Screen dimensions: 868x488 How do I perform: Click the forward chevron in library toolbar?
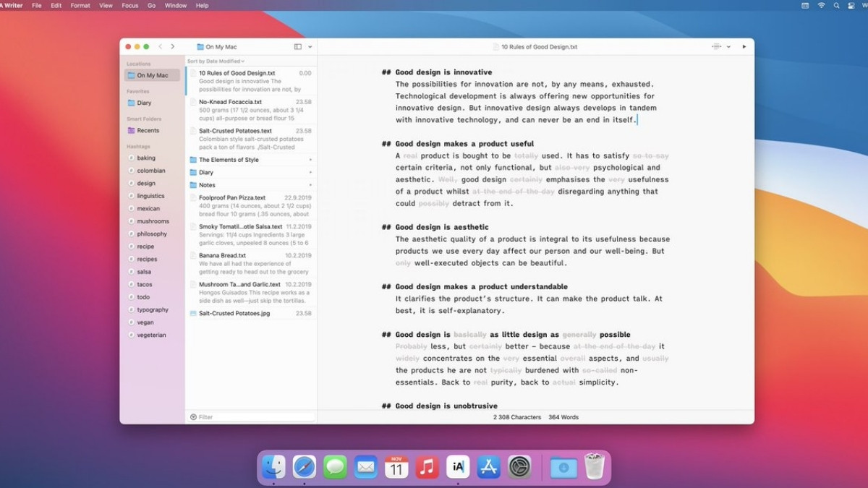(173, 46)
